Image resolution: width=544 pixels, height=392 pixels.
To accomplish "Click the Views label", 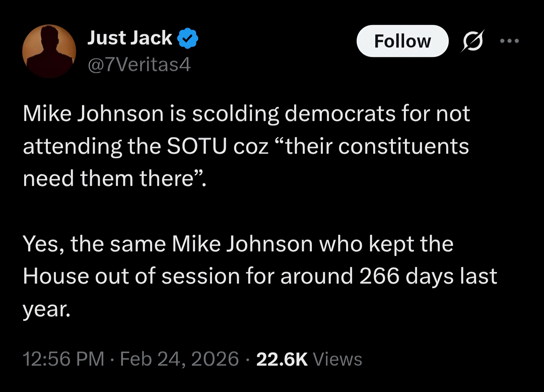I will coord(338,359).
